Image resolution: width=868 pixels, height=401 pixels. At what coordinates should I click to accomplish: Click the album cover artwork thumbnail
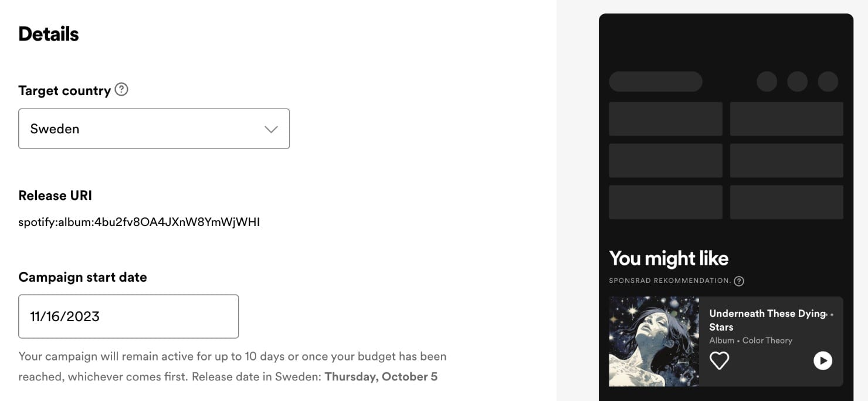click(x=654, y=341)
